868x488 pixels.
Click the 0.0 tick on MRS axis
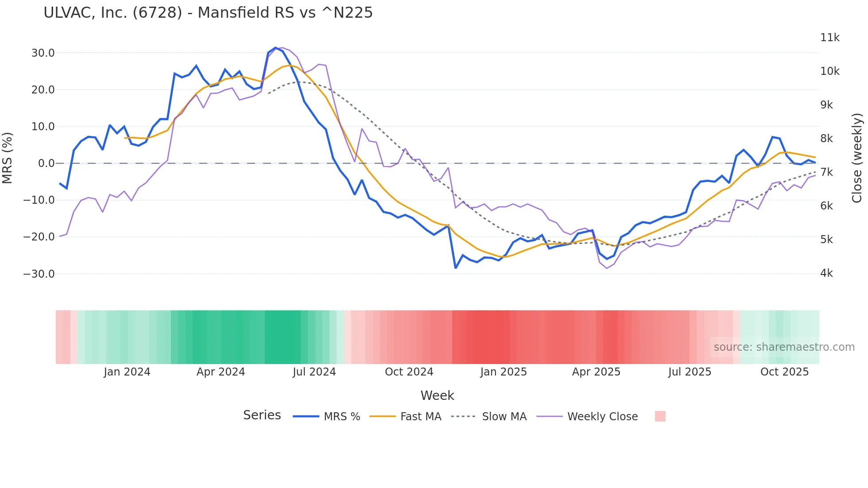(46, 163)
